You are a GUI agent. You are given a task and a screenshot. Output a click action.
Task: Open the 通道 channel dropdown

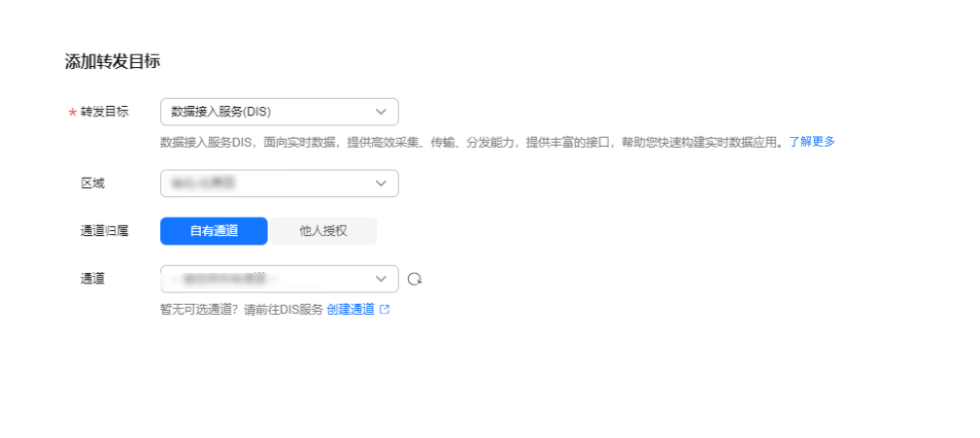[x=280, y=279]
